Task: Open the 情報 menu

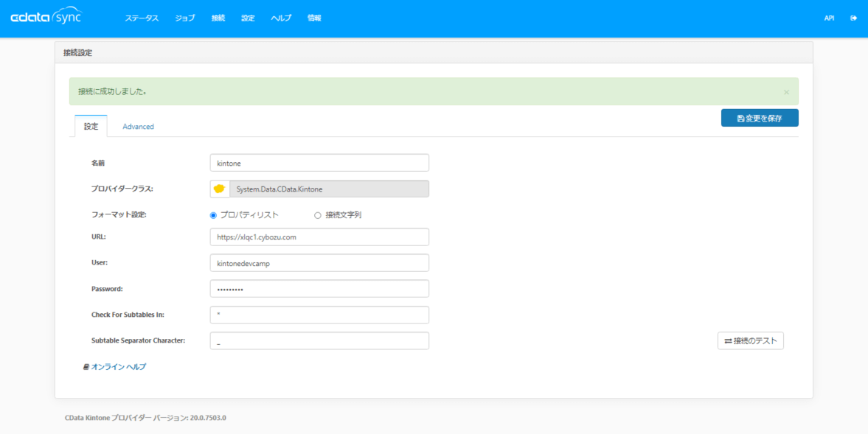Action: [x=314, y=18]
